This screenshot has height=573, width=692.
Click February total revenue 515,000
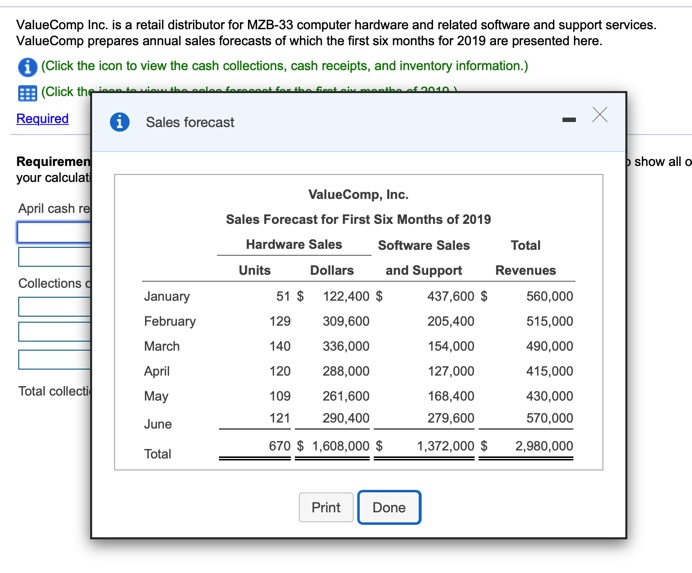pyautogui.click(x=549, y=321)
